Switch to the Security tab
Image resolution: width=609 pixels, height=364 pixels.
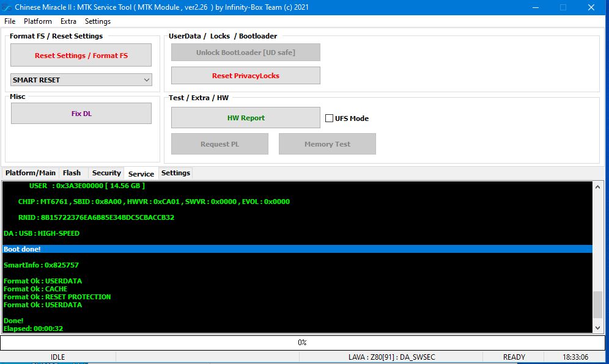[x=106, y=173]
